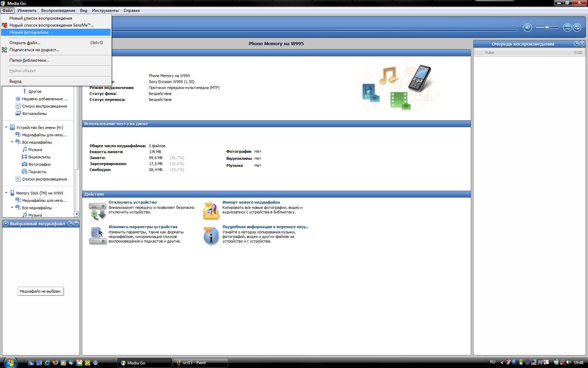Screen dimensions: 588x368
Task: Click the playback progress bar
Action: 314,30
